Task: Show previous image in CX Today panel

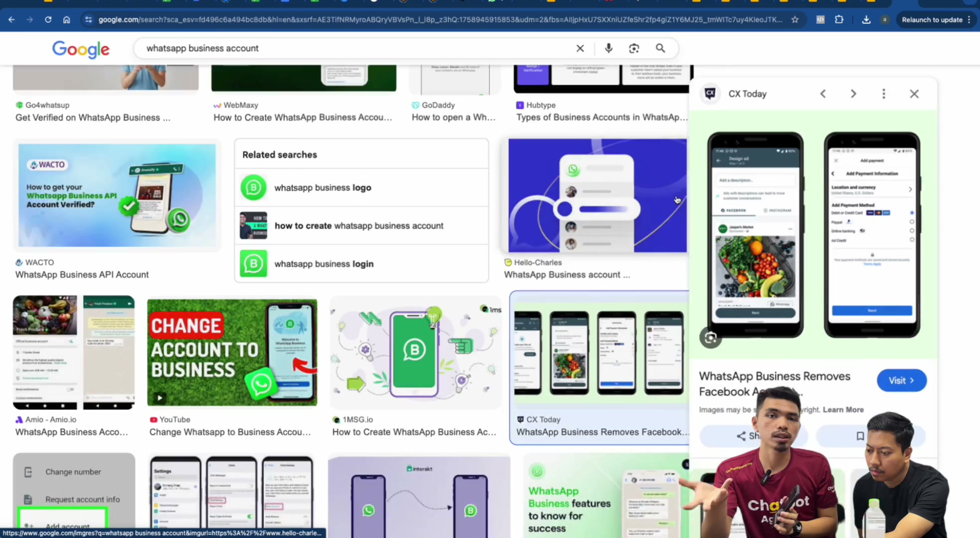Action: point(823,94)
